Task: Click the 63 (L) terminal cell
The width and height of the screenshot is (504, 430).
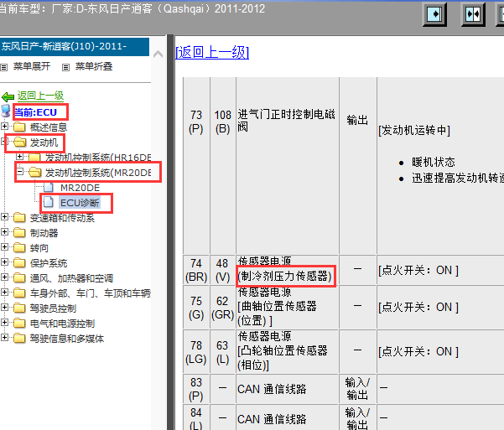Action: (x=223, y=351)
